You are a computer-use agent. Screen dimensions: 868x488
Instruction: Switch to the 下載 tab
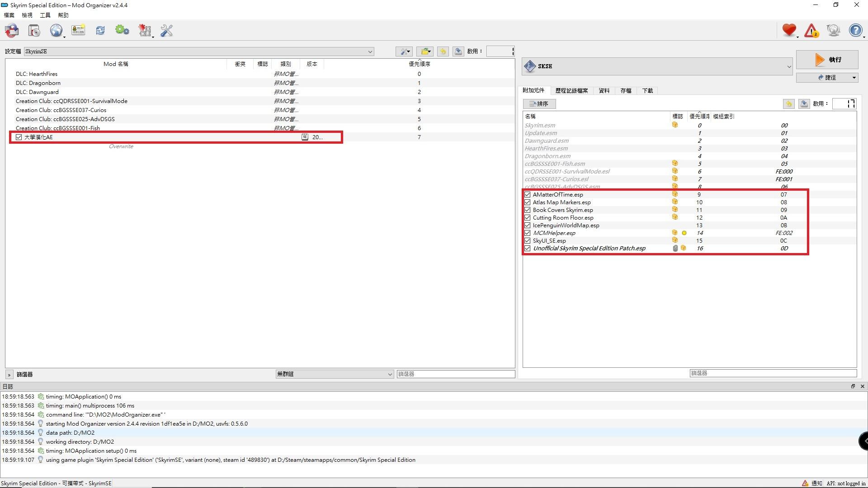coord(647,91)
